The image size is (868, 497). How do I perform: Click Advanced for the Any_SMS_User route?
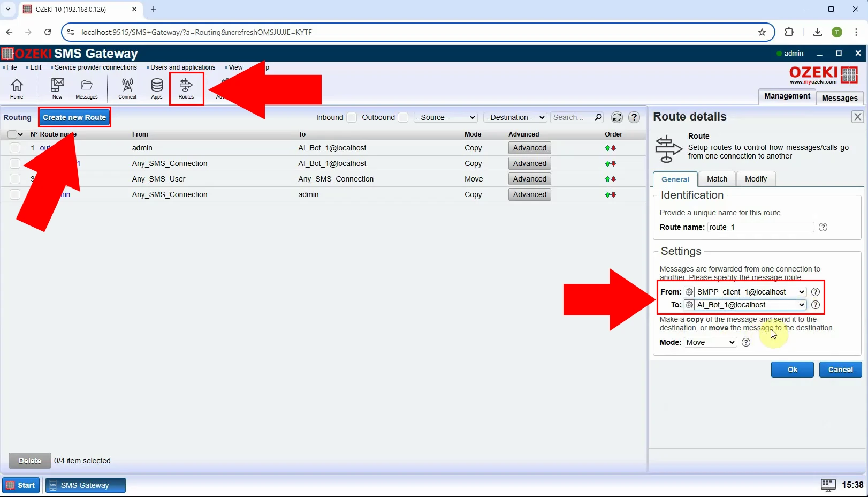pyautogui.click(x=529, y=179)
